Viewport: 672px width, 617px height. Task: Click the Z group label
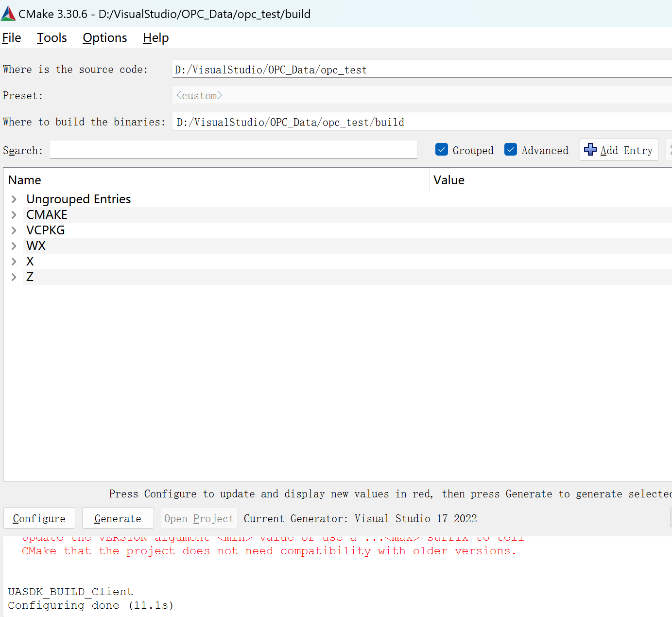[x=30, y=277]
